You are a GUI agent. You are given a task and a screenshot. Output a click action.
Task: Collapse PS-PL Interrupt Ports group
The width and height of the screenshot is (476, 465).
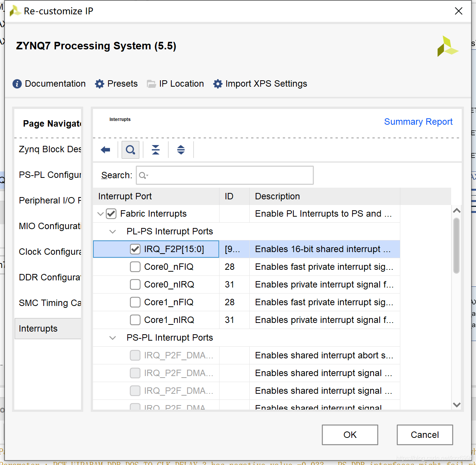[x=112, y=338]
